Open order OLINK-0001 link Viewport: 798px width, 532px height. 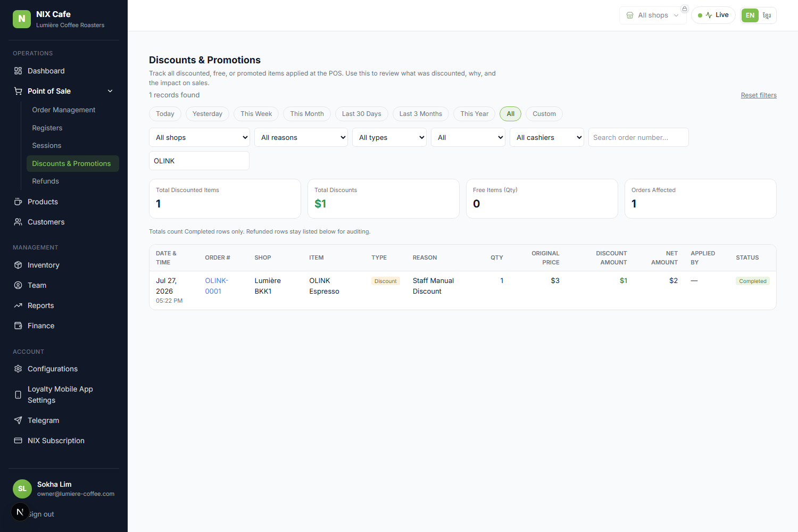pos(217,286)
